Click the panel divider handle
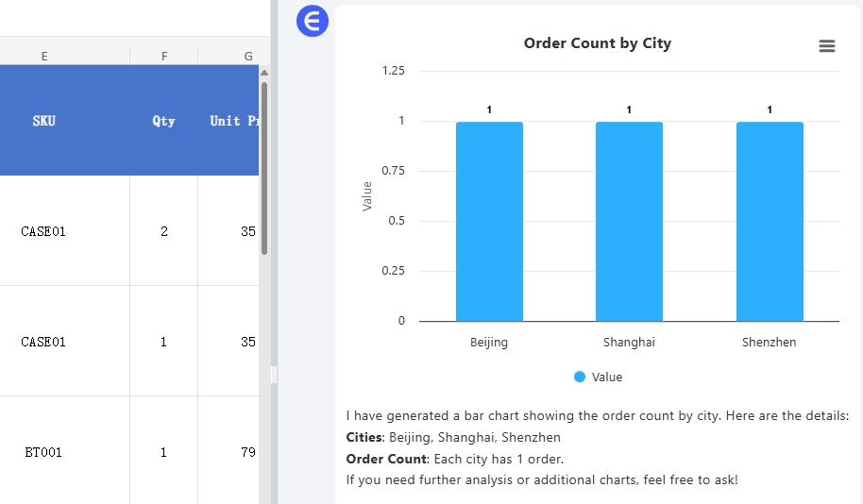Screen dimensions: 863x504 click(274, 375)
